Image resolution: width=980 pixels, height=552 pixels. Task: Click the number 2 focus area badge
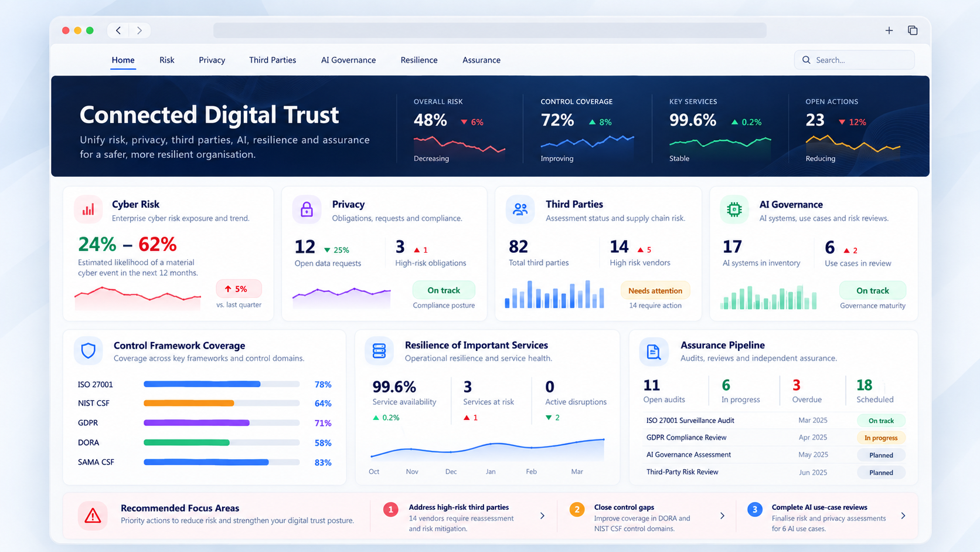577,509
